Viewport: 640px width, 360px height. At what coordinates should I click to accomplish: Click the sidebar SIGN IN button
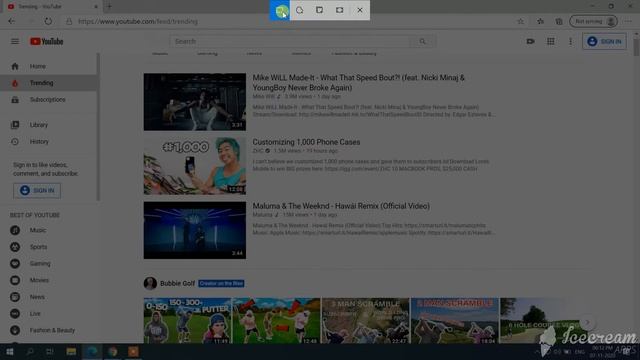click(x=37, y=191)
